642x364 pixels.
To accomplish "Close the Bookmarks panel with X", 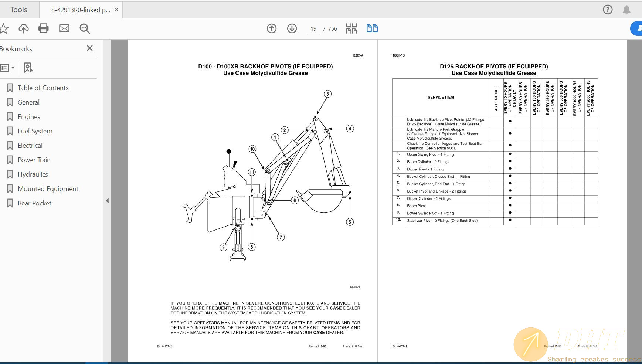I will [x=89, y=48].
